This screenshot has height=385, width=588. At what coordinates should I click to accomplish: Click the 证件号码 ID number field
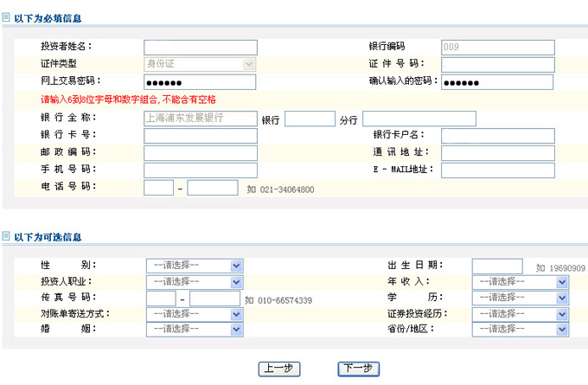[498, 65]
